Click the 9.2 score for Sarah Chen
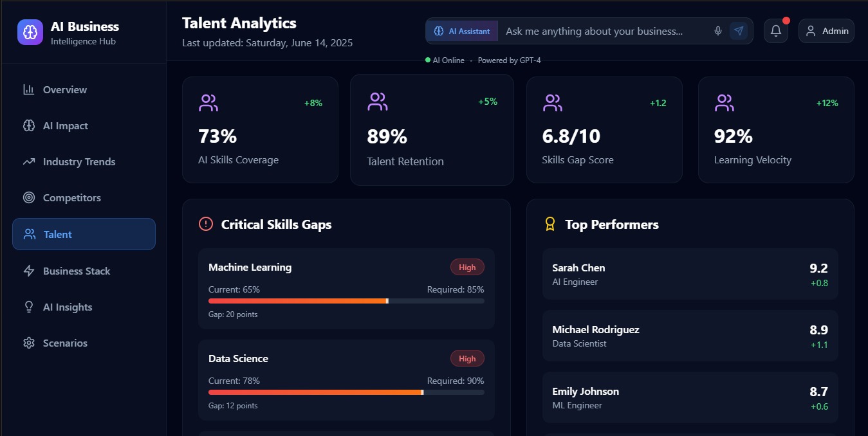868x436 pixels. click(818, 268)
